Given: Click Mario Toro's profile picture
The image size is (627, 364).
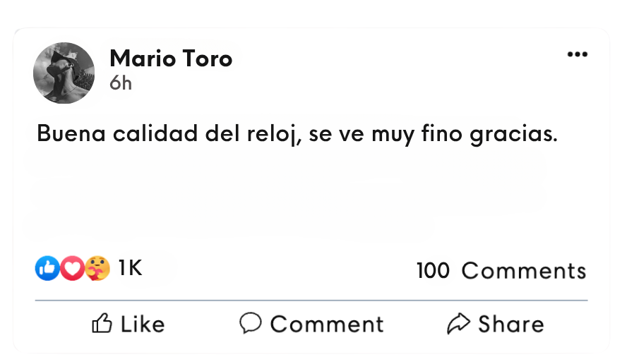Looking at the screenshot, I should coord(64,73).
